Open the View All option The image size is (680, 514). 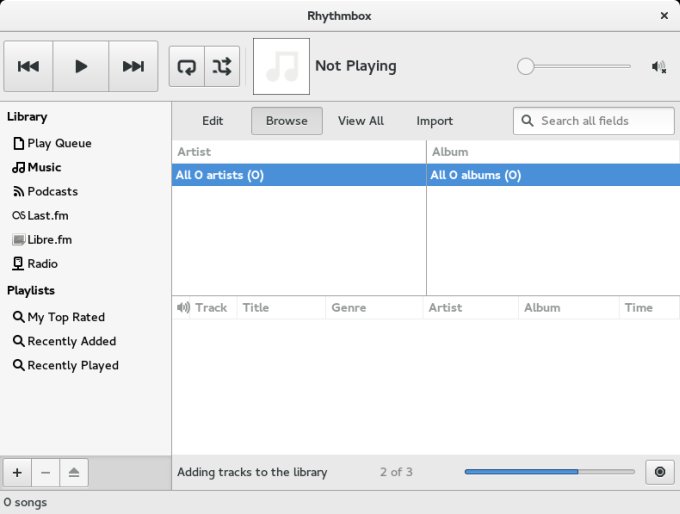pos(360,121)
